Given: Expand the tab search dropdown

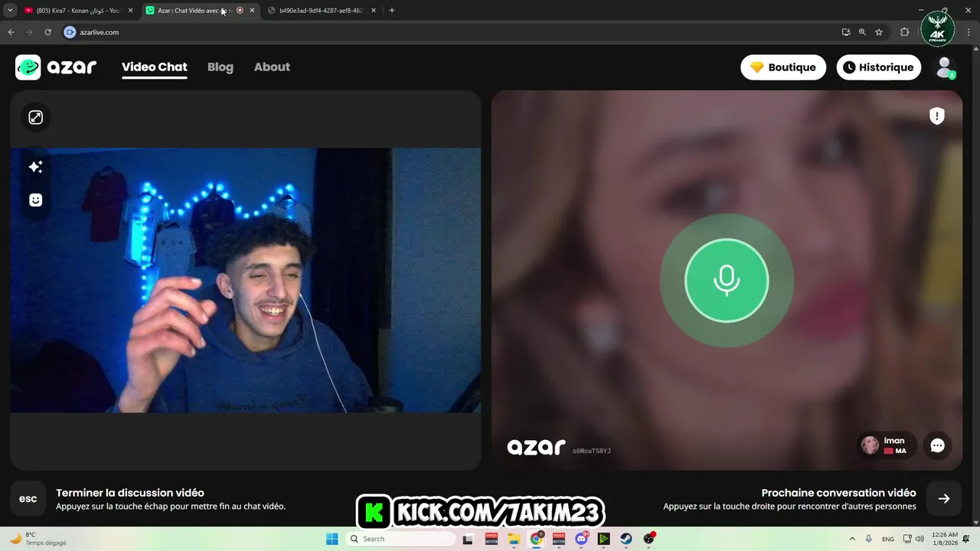Looking at the screenshot, I should coord(9,11).
